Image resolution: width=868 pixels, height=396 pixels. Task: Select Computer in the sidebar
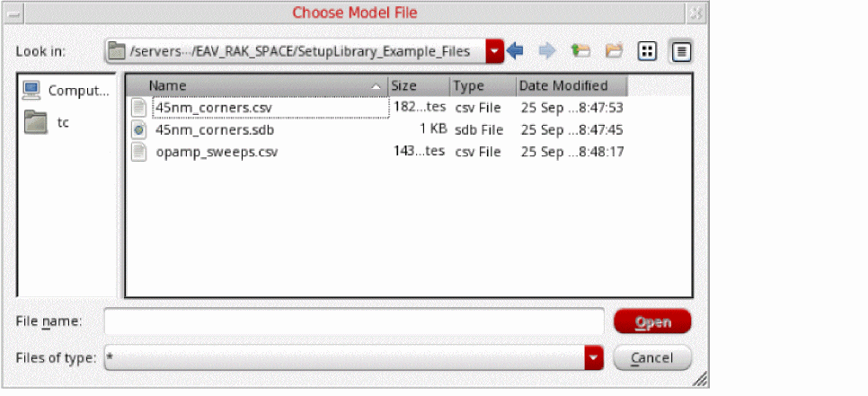click(x=66, y=90)
